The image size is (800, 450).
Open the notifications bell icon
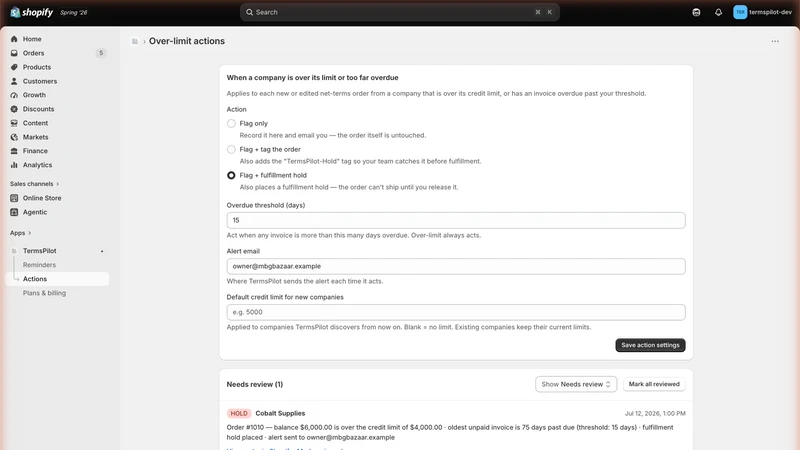718,12
